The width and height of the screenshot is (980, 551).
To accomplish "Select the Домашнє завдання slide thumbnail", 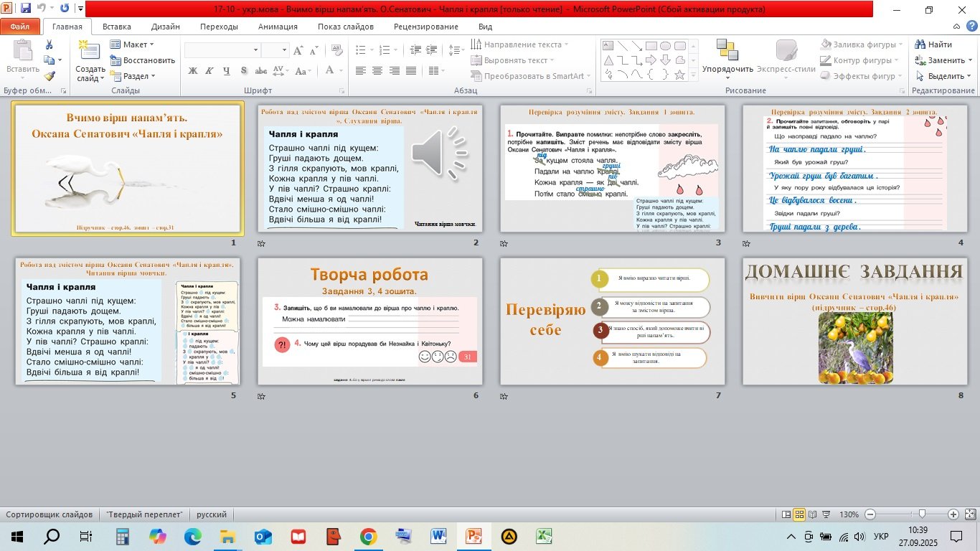I will tap(854, 321).
